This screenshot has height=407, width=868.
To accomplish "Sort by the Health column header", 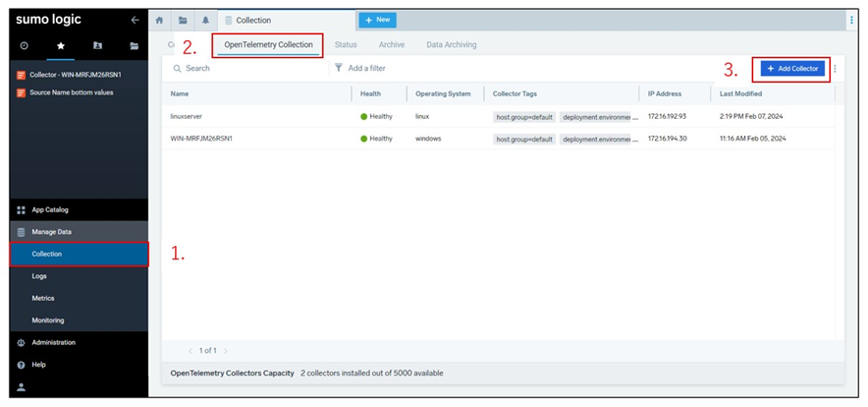I will 370,94.
